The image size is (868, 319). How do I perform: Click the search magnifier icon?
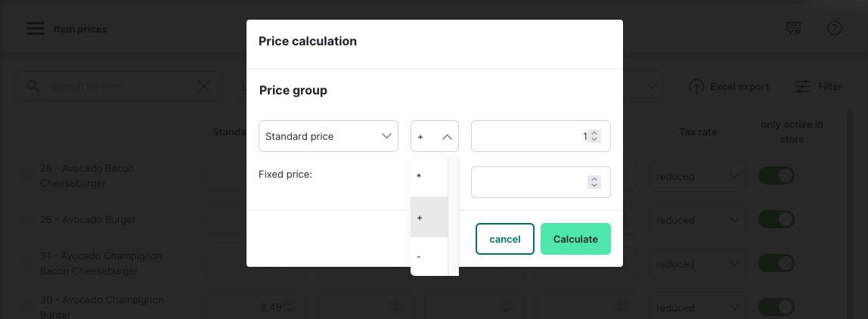[33, 86]
